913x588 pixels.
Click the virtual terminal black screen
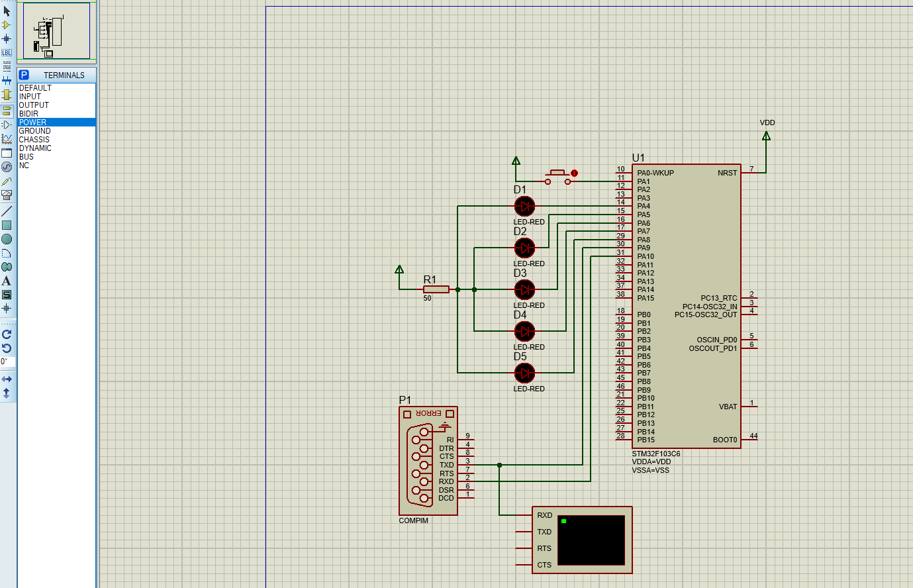click(x=591, y=540)
